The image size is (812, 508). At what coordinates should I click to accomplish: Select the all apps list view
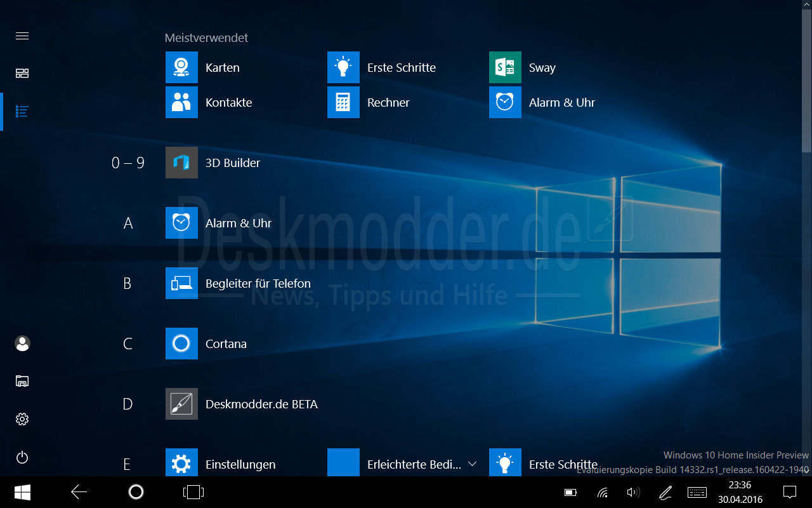pos(22,112)
